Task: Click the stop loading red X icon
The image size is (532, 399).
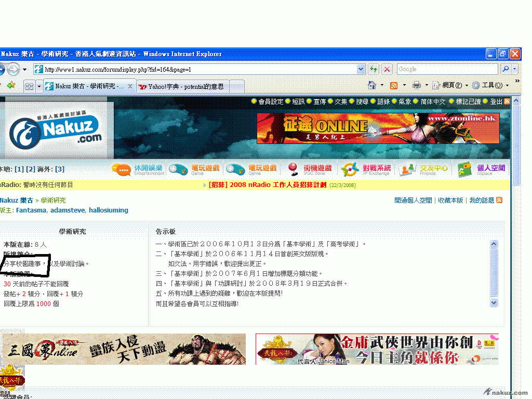Action: 387,69
